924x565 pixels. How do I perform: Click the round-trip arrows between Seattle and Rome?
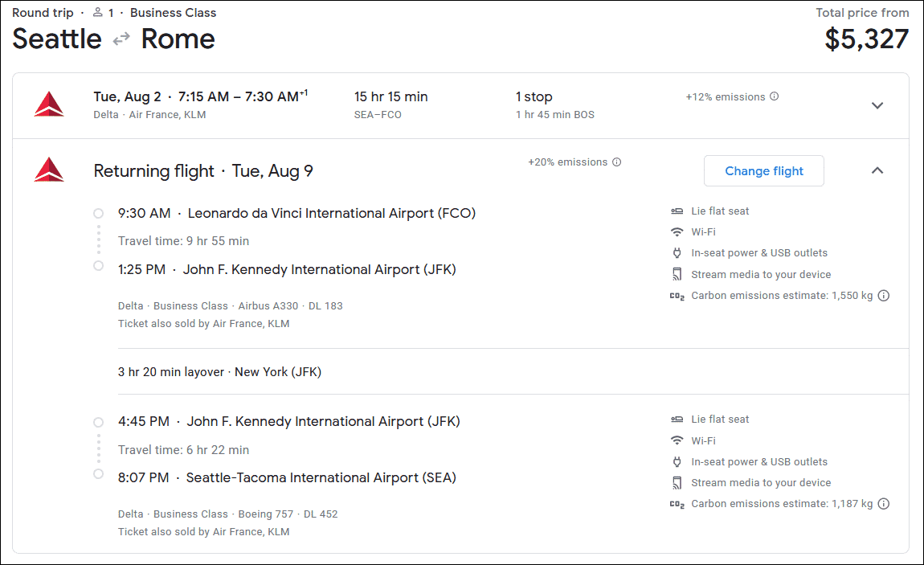121,39
